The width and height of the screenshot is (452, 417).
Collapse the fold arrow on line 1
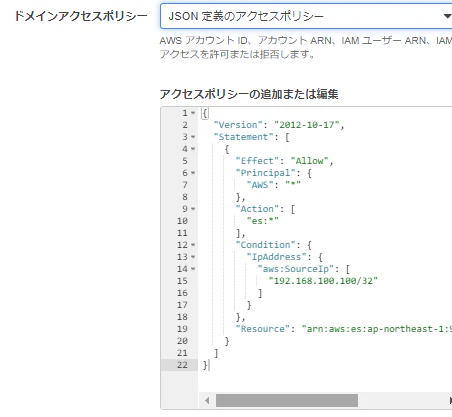[193, 113]
